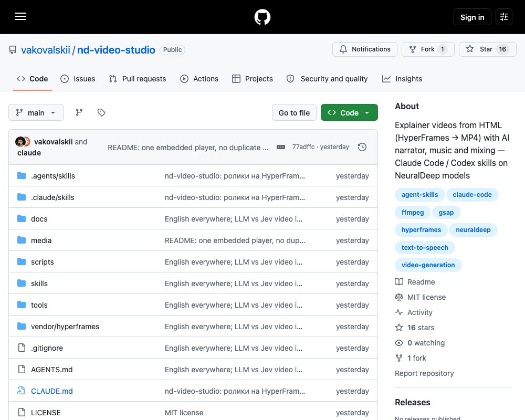Viewport: 525px width, 420px height.
Task: Open the README: one embedded player commit message
Action: pyautogui.click(x=188, y=148)
